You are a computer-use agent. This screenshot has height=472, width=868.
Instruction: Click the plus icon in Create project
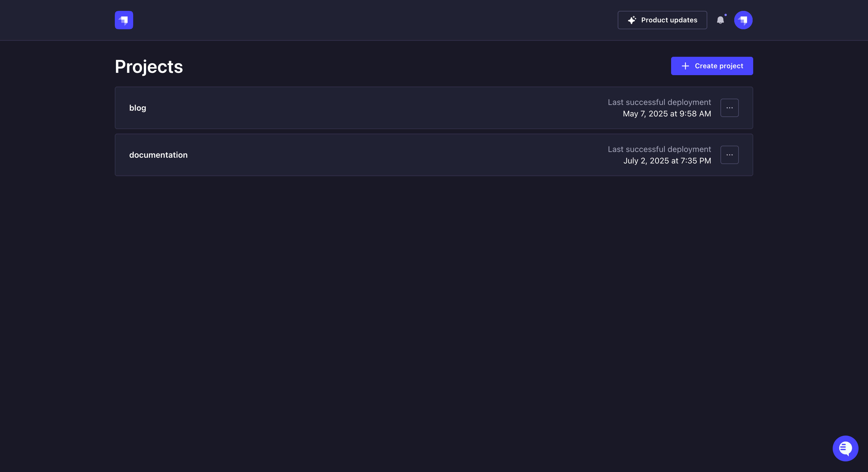tap(685, 66)
